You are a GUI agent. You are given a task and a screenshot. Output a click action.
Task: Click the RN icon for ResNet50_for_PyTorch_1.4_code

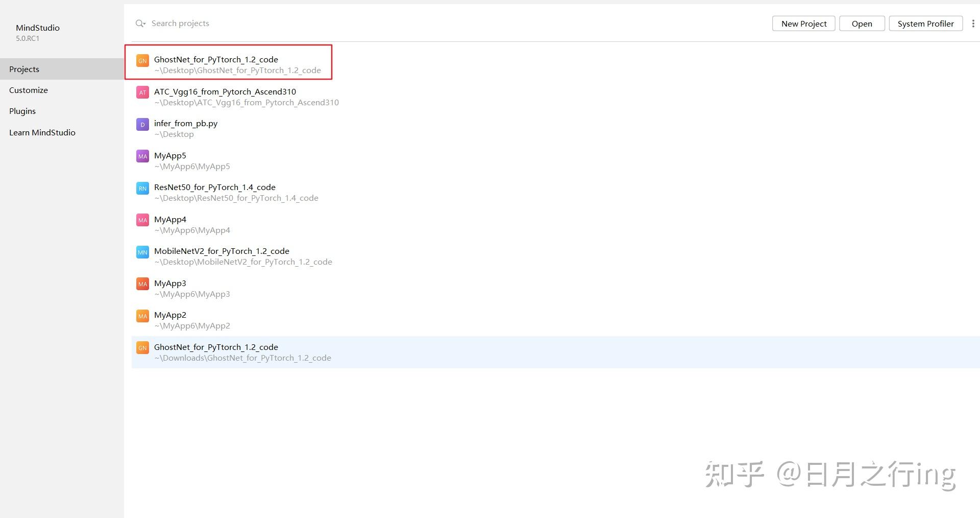[142, 188]
